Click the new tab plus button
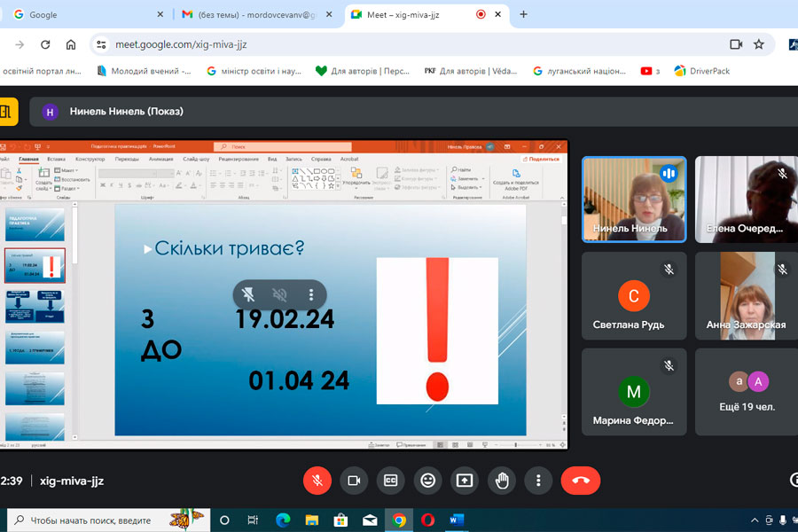This screenshot has width=798, height=532. tap(524, 14)
